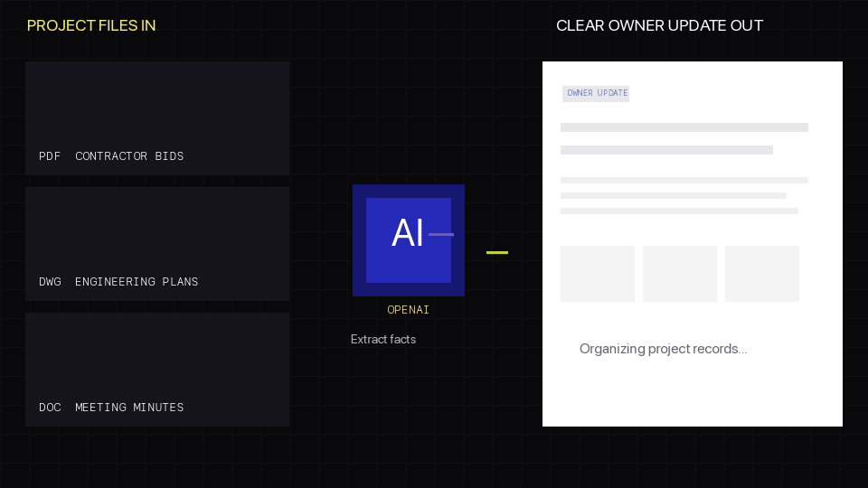This screenshot has width=868, height=488.
Task: Click the DWG file type label
Action: (x=50, y=282)
